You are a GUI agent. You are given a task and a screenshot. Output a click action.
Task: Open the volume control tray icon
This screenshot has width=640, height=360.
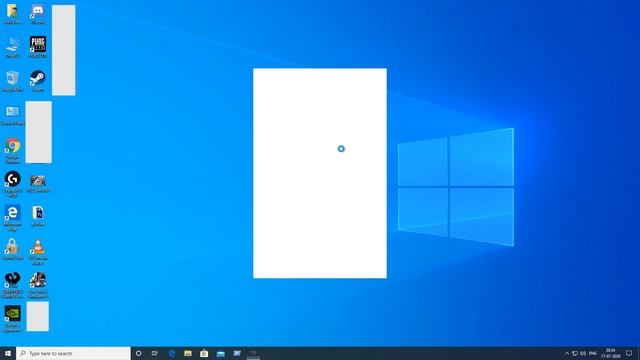[583, 353]
